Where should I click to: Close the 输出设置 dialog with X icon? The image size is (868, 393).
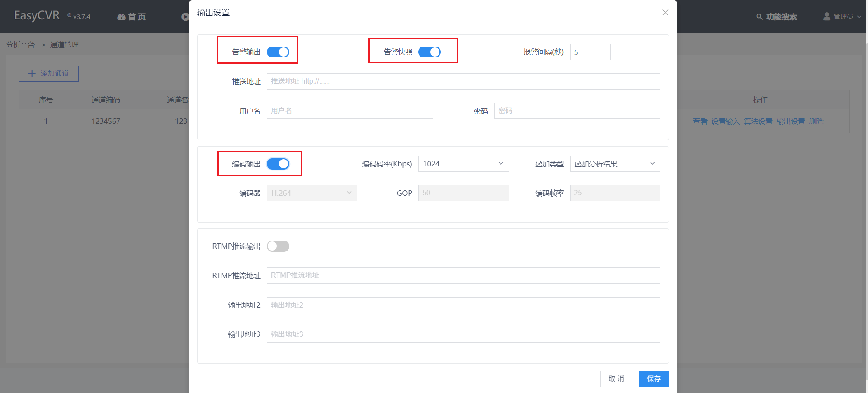point(665,13)
